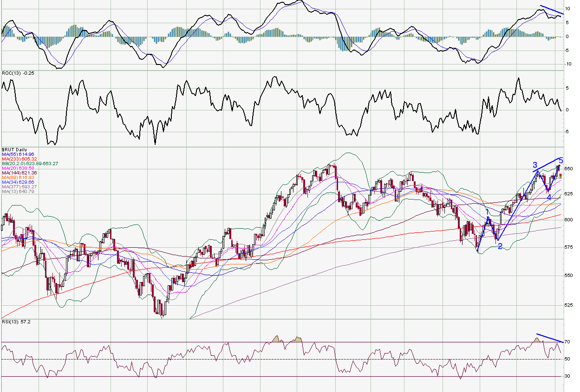
Task: Click the "70" RSI axis label
Action: tap(567, 342)
